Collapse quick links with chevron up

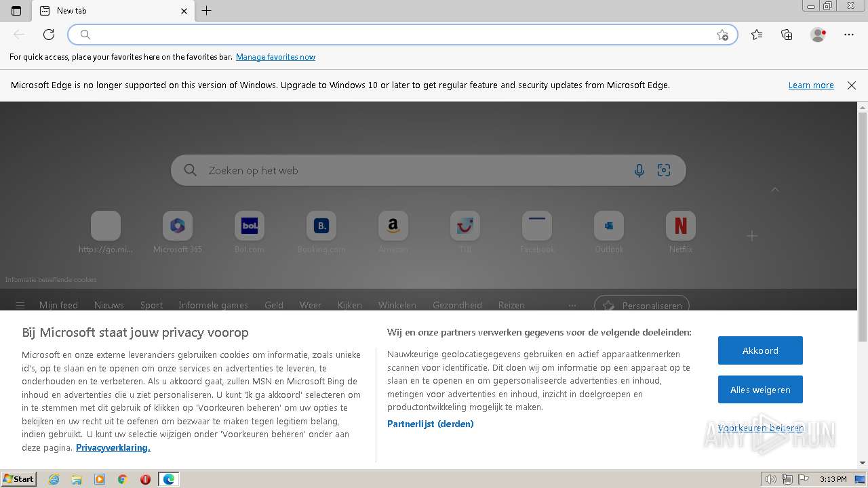[x=775, y=190]
